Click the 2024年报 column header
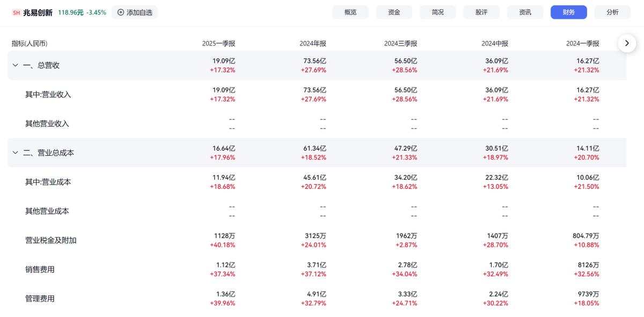This screenshot has height=317, width=644. 313,44
